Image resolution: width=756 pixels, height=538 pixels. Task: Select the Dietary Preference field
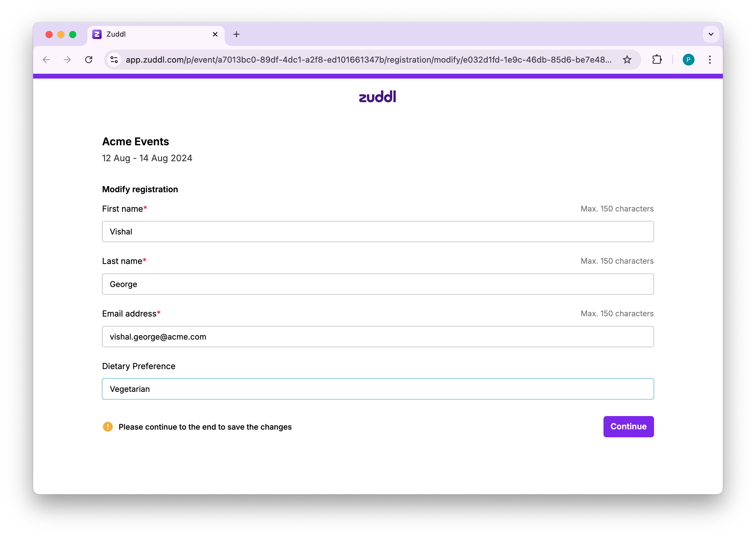pos(378,389)
